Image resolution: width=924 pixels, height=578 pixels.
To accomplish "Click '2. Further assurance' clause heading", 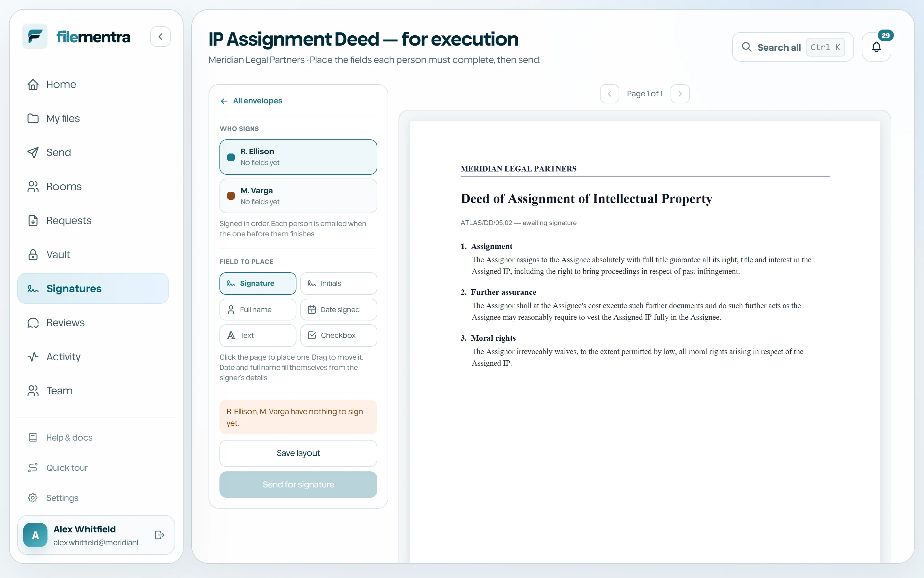I will click(498, 292).
